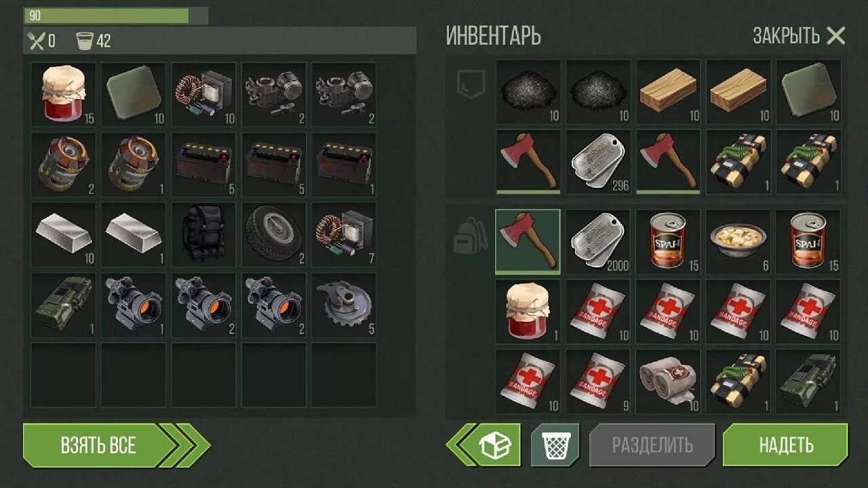Tap the put-all box arrow button

point(483,445)
